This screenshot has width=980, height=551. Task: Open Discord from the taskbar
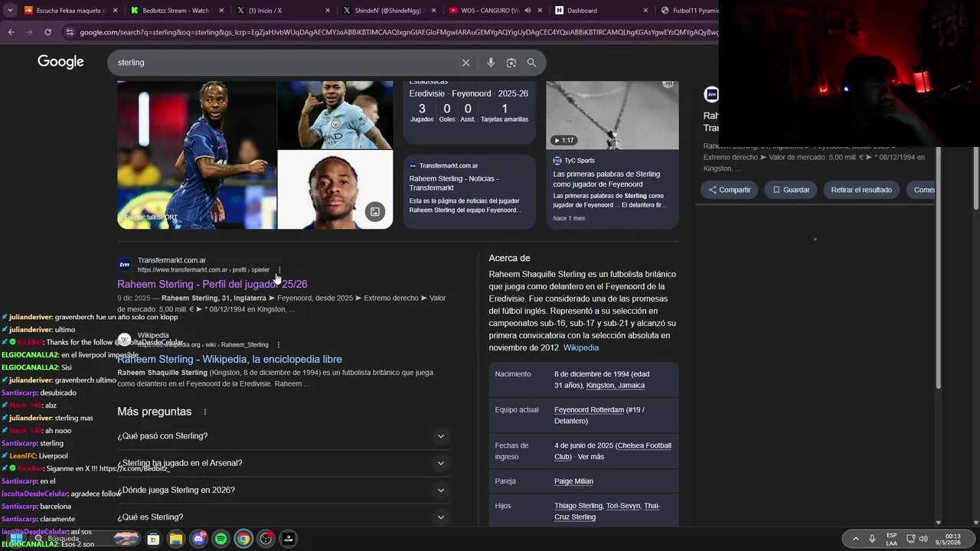[198, 539]
